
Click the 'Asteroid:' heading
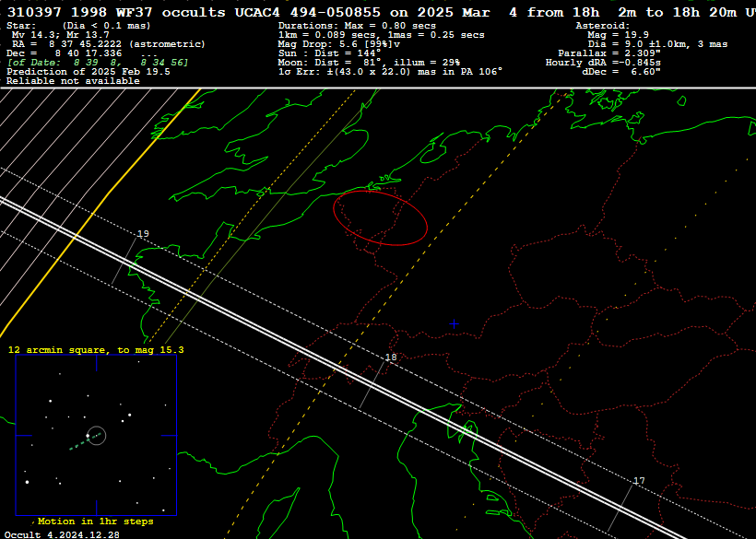(603, 26)
